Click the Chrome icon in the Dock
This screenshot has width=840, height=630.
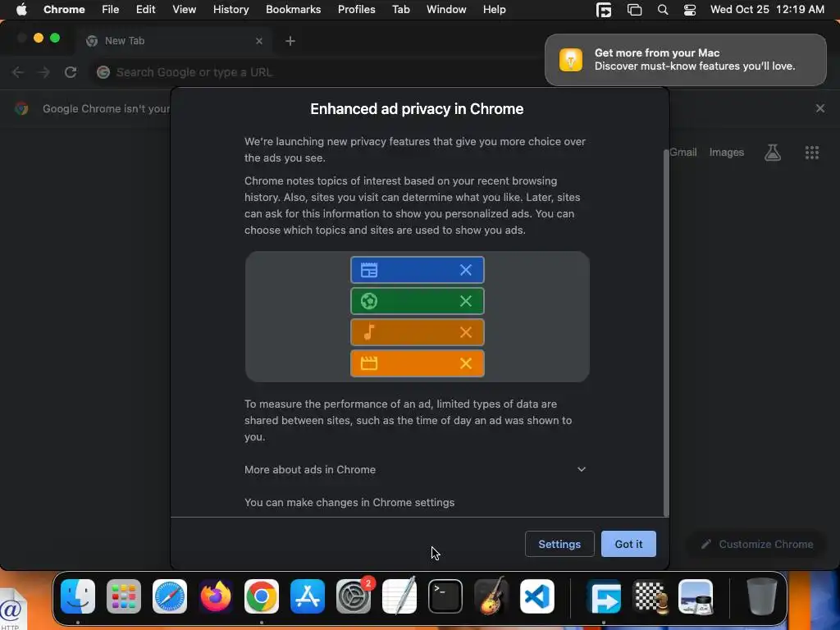pyautogui.click(x=262, y=596)
